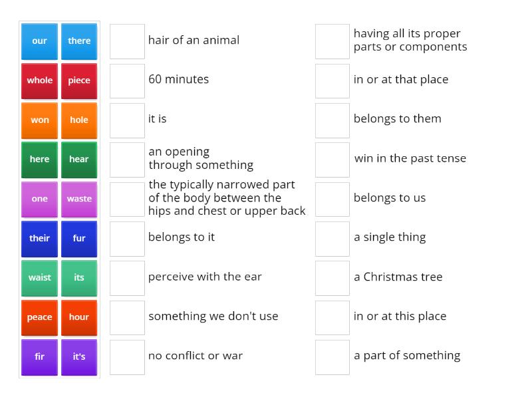532x399 pixels.
Task: Select the pink 'one' tile
Action: [x=39, y=199]
